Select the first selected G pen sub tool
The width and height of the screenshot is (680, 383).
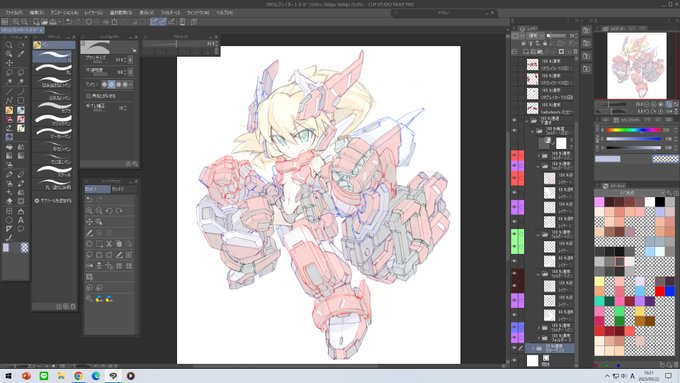click(x=52, y=56)
